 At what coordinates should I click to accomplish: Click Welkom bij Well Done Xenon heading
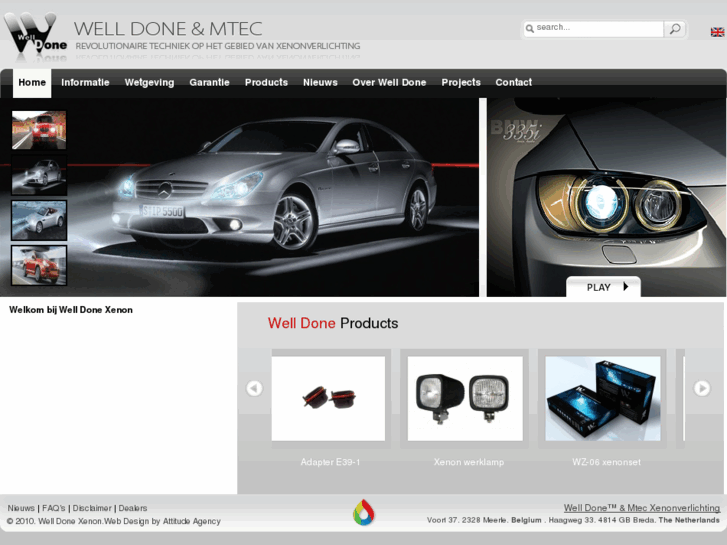coord(71,310)
